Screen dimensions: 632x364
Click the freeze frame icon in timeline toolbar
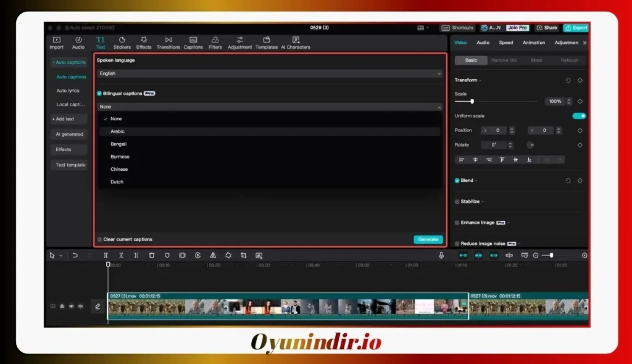click(x=182, y=255)
